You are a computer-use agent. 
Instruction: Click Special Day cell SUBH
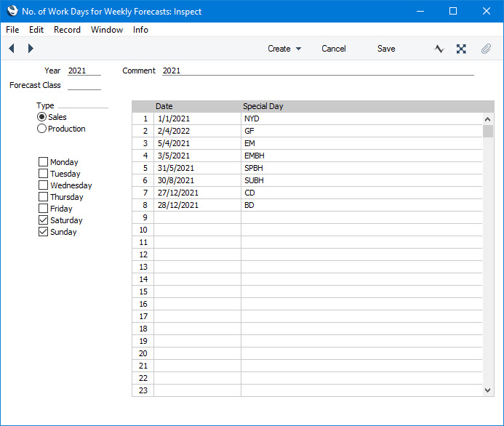(x=361, y=180)
